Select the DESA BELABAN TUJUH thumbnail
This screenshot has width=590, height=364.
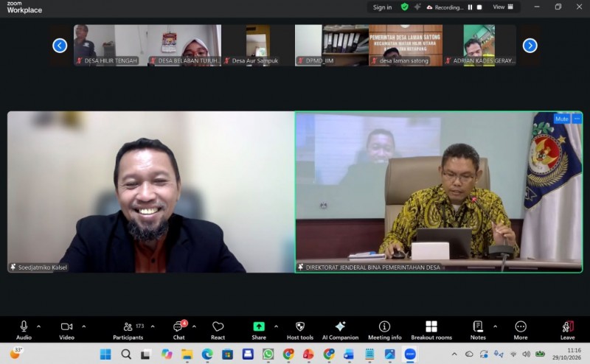[184, 46]
